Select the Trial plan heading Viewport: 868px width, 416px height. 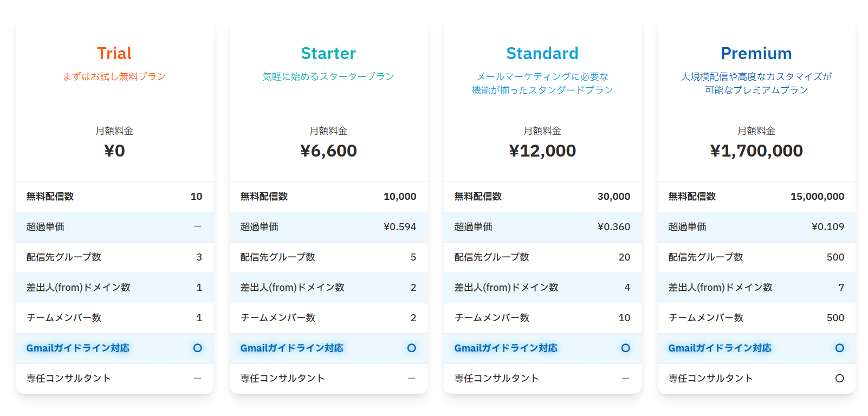(x=114, y=54)
